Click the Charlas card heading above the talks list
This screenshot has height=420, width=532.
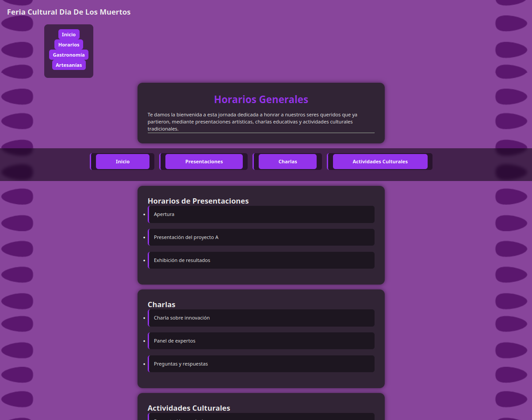click(x=161, y=304)
